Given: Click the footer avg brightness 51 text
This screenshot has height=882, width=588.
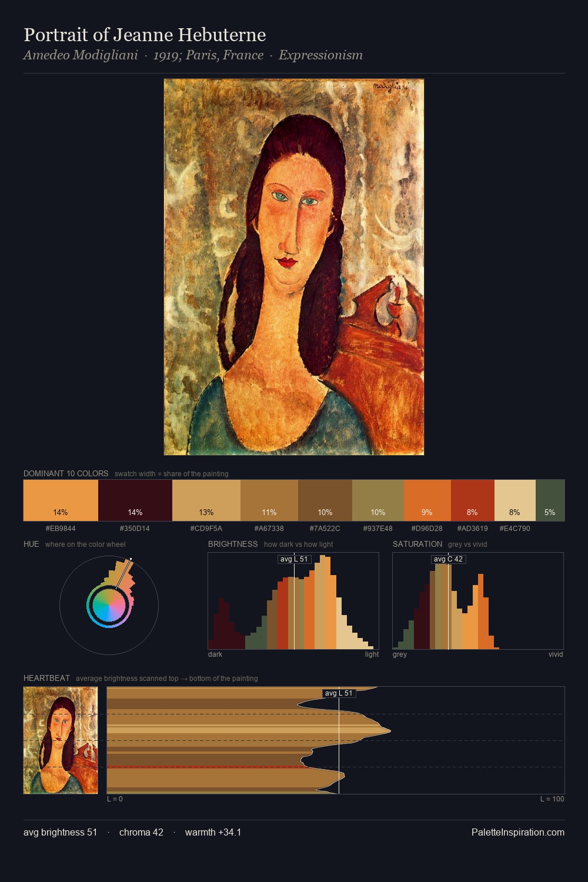Looking at the screenshot, I should (x=60, y=832).
